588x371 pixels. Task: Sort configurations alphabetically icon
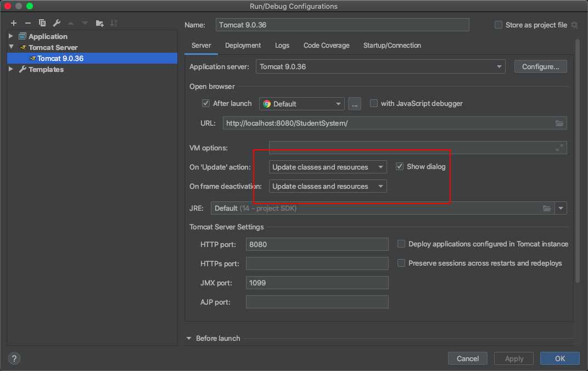(114, 23)
